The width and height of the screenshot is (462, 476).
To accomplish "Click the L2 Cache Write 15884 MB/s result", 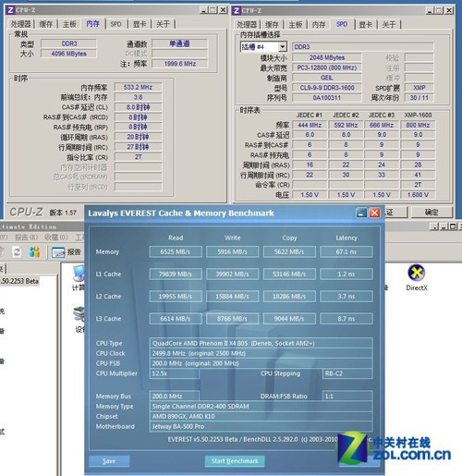I will pyautogui.click(x=233, y=297).
